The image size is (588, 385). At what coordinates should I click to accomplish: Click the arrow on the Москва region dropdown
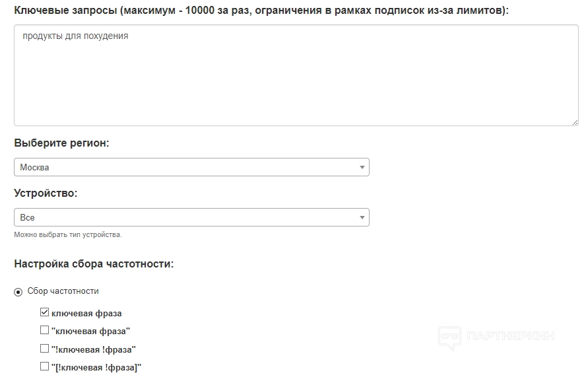click(x=362, y=168)
